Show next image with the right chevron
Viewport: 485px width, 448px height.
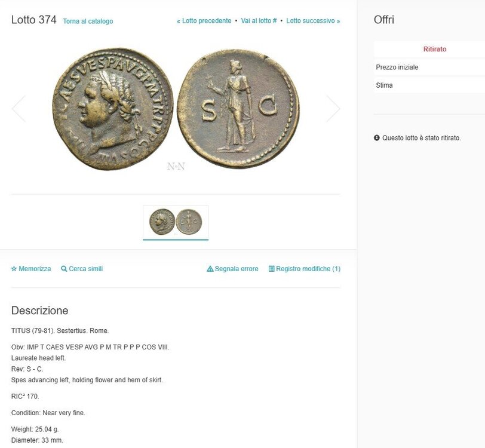pyautogui.click(x=333, y=109)
